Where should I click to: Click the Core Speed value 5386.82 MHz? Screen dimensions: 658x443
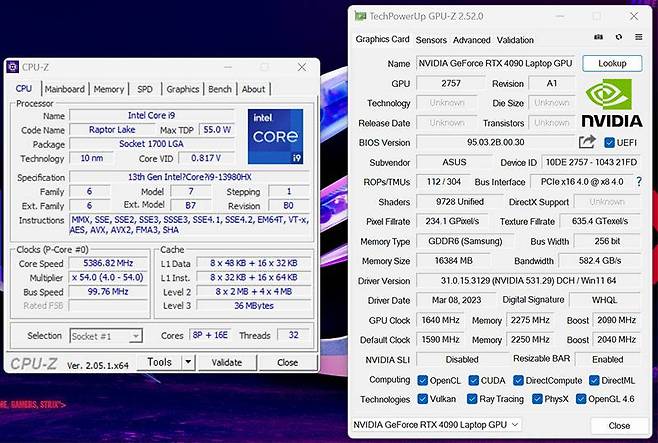108,263
